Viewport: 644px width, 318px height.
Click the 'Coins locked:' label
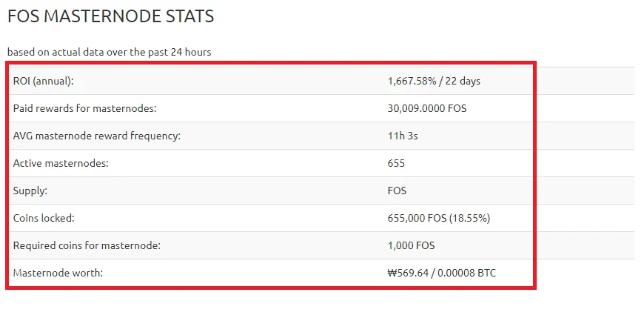(44, 218)
